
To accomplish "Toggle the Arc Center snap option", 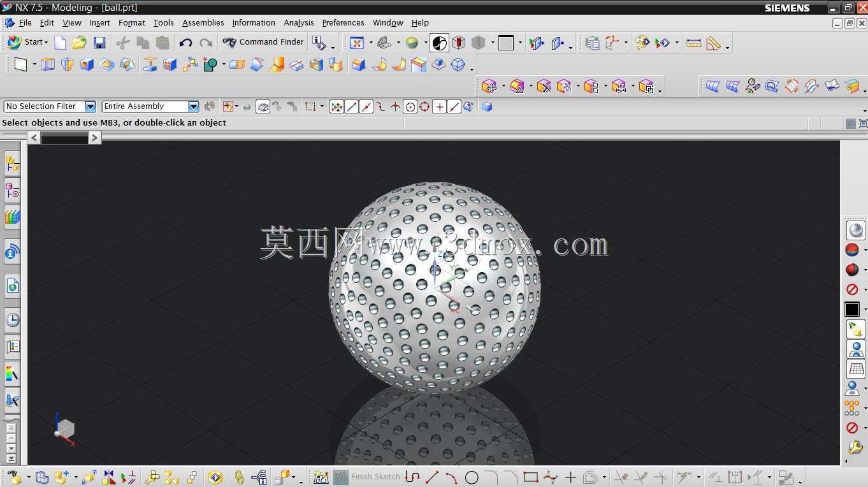I will (410, 107).
